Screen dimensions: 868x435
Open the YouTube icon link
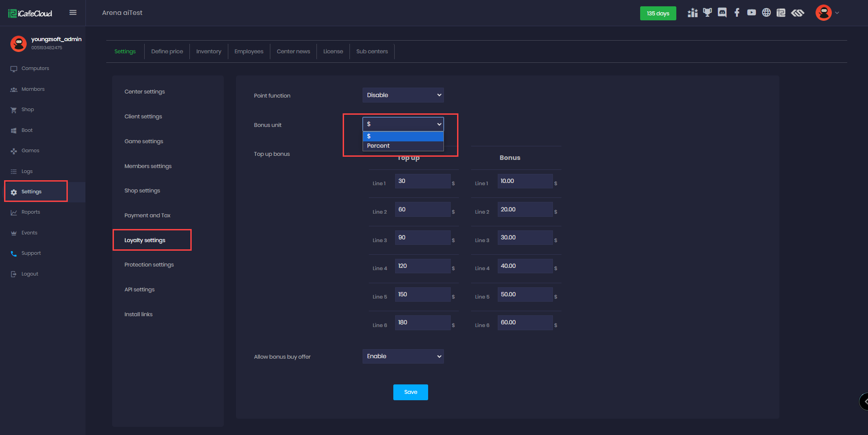751,13
